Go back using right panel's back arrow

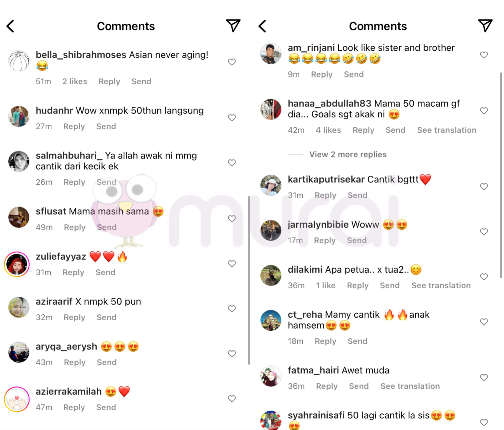[x=262, y=26]
